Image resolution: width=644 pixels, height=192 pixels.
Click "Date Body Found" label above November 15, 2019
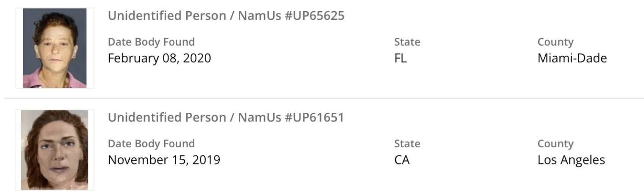[151, 144]
